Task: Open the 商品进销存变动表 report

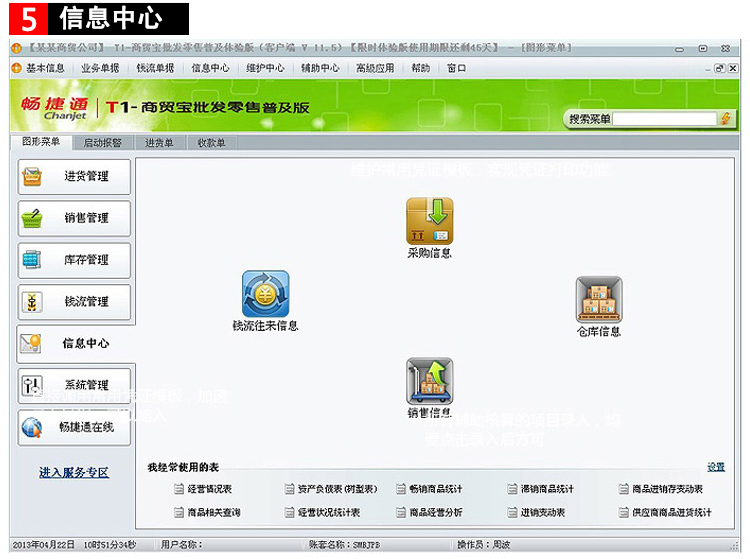Action: (661, 489)
